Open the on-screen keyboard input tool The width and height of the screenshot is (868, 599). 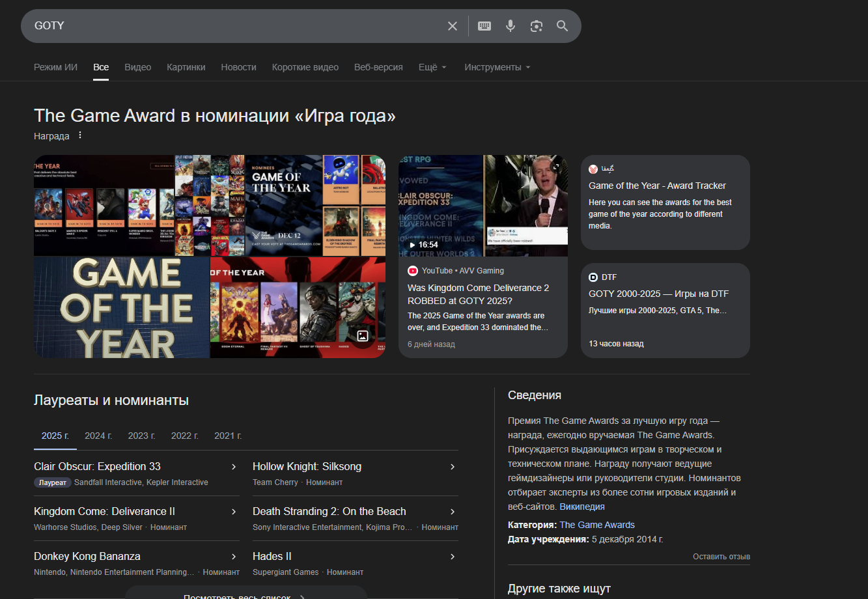coord(484,26)
